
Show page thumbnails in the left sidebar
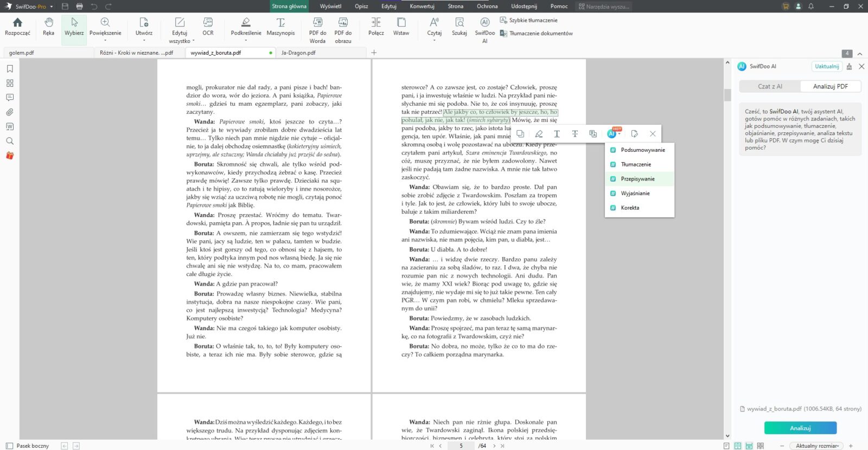[10, 83]
